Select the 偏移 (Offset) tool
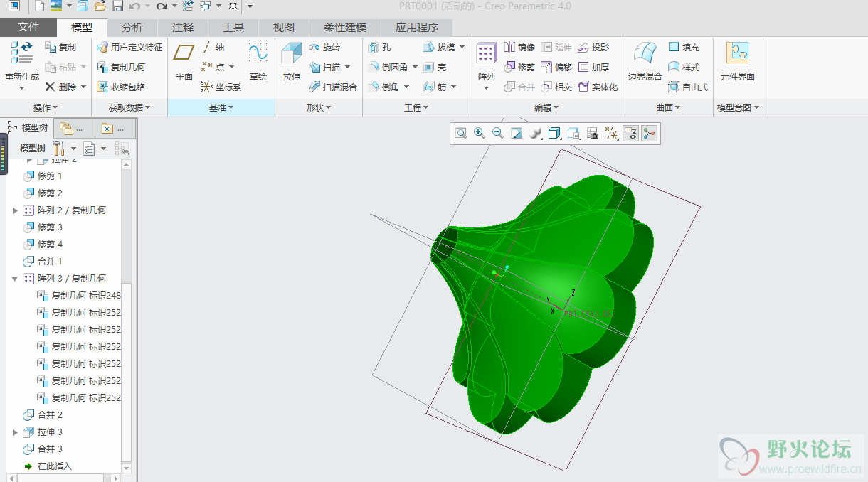Viewport: 868px width, 482px height. tap(556, 67)
